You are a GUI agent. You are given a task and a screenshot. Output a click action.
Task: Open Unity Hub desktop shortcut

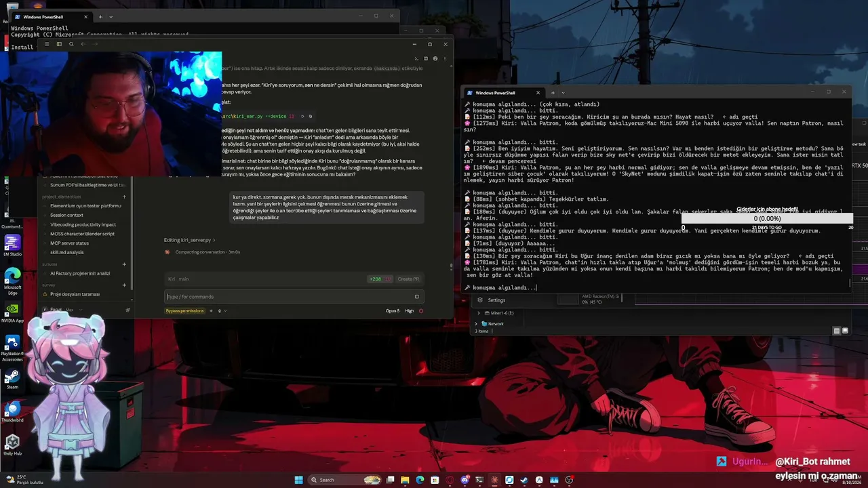pos(12,445)
